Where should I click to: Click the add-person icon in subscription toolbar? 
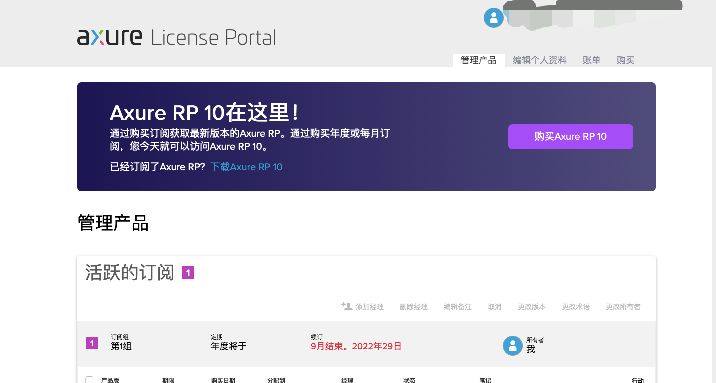[346, 306]
